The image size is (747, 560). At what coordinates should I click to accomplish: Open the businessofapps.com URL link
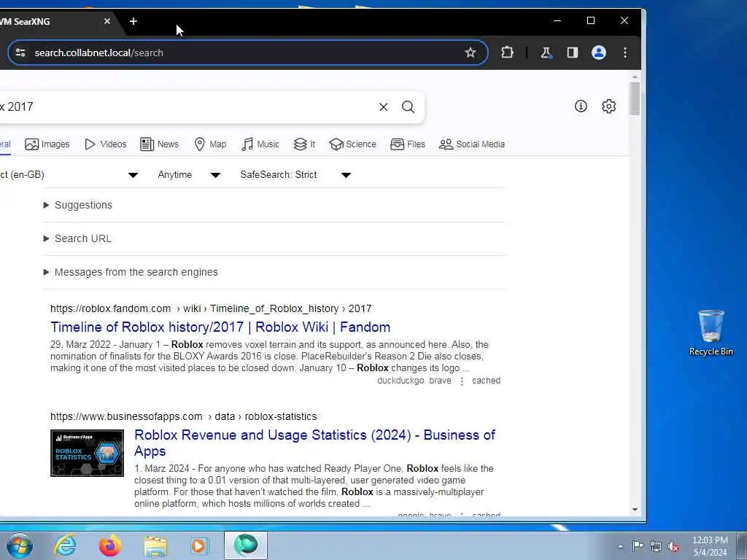tap(183, 416)
